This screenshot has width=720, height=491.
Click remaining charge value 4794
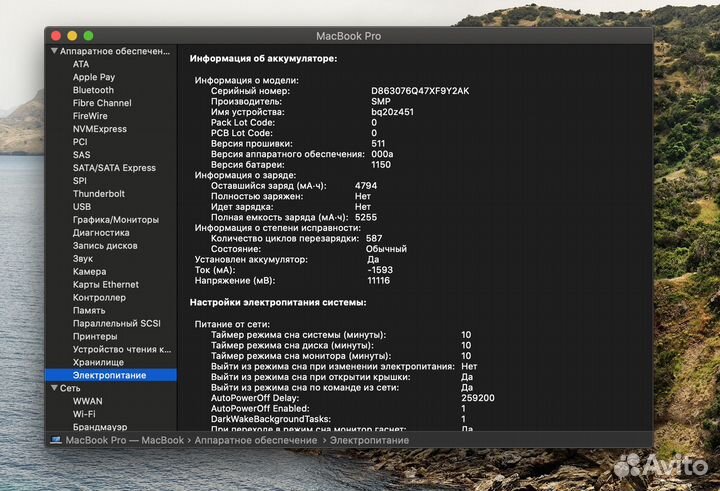pyautogui.click(x=366, y=186)
